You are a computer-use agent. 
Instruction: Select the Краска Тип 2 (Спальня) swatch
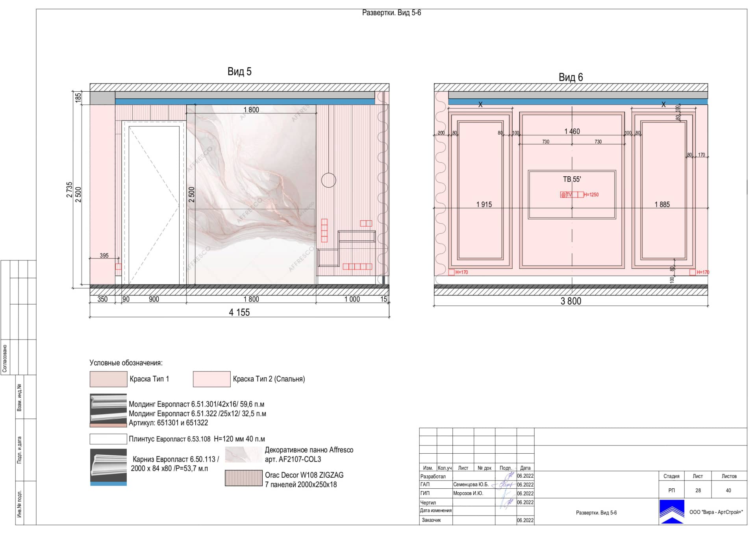pyautogui.click(x=211, y=379)
